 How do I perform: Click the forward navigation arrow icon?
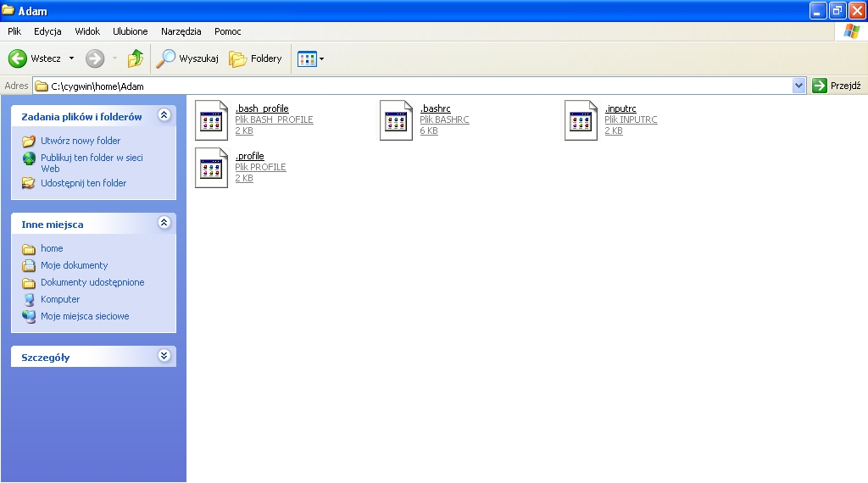(x=95, y=58)
